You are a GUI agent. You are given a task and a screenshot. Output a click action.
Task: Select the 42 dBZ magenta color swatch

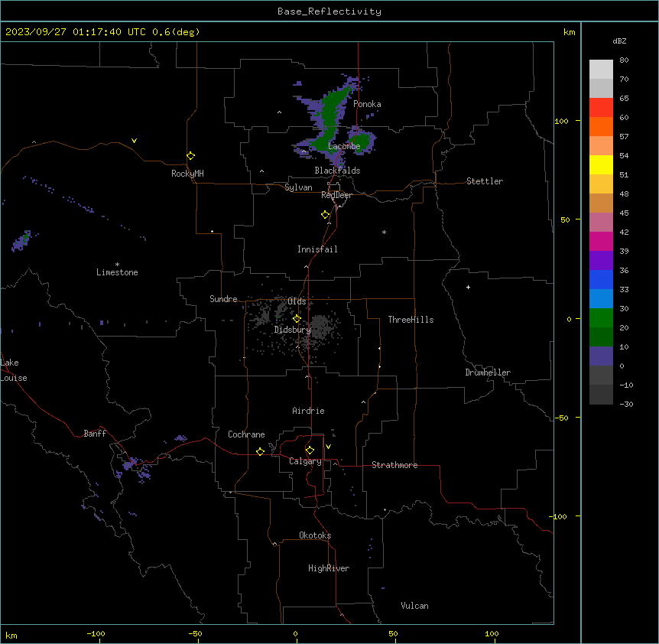tap(601, 241)
